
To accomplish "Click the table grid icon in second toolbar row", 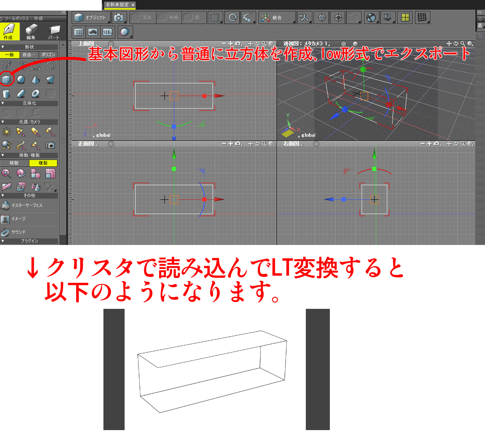I will 79,32.
